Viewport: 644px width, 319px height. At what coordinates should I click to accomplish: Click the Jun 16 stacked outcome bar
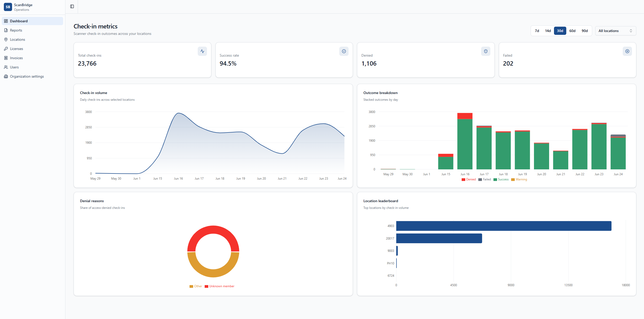coord(465,141)
